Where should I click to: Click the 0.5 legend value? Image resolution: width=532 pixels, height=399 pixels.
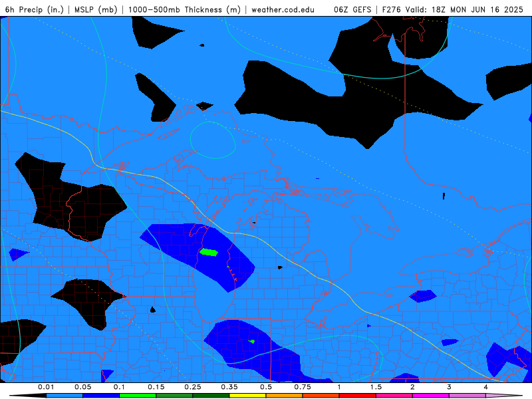pos(266,387)
